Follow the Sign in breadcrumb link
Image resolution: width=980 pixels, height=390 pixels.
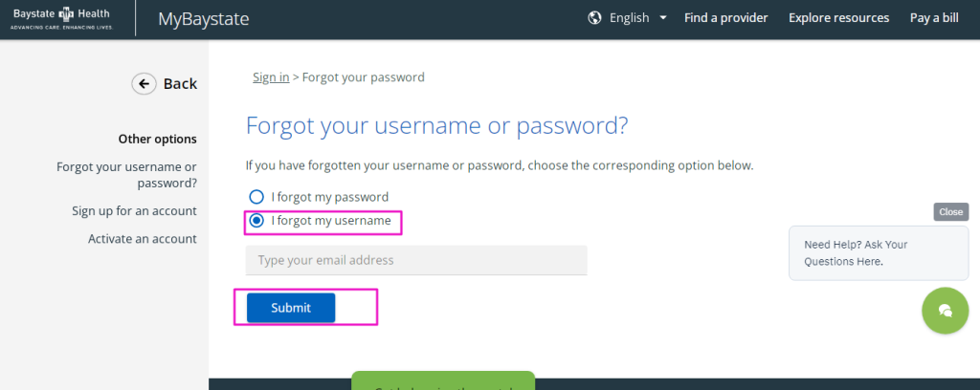(271, 77)
